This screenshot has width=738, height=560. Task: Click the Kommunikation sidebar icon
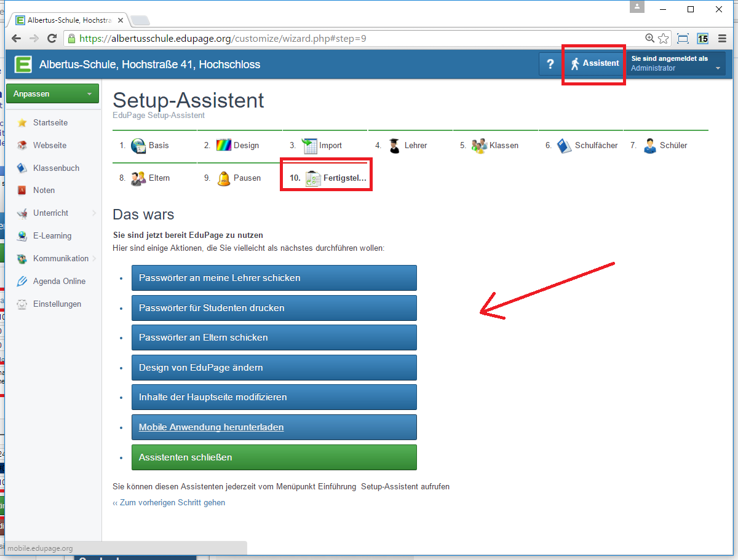(x=22, y=259)
